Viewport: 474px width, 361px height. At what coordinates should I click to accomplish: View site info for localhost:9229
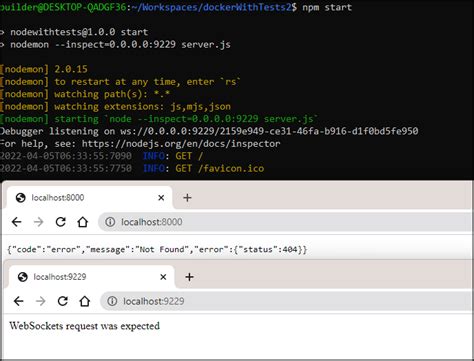click(x=112, y=301)
